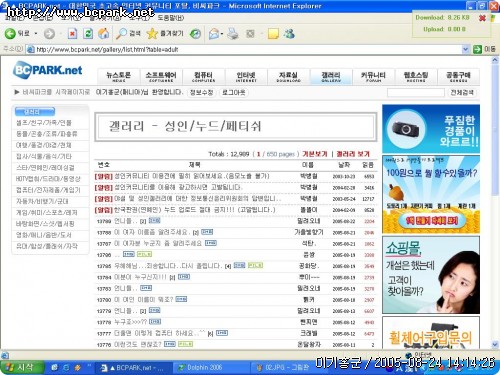The image size is (500, 375).
Task: Click the grey Edit toolbar icon next to Print
Action: [x=250, y=34]
